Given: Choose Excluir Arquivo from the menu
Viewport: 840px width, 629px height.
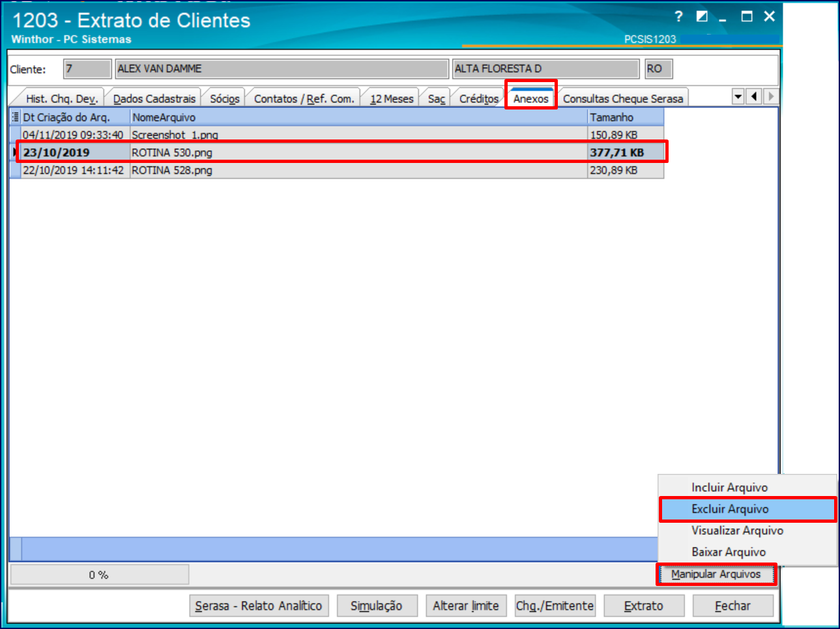Looking at the screenshot, I should [747, 509].
